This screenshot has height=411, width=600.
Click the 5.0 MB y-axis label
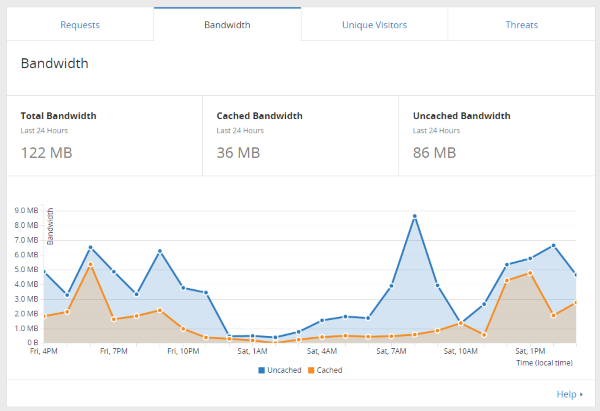click(x=26, y=269)
